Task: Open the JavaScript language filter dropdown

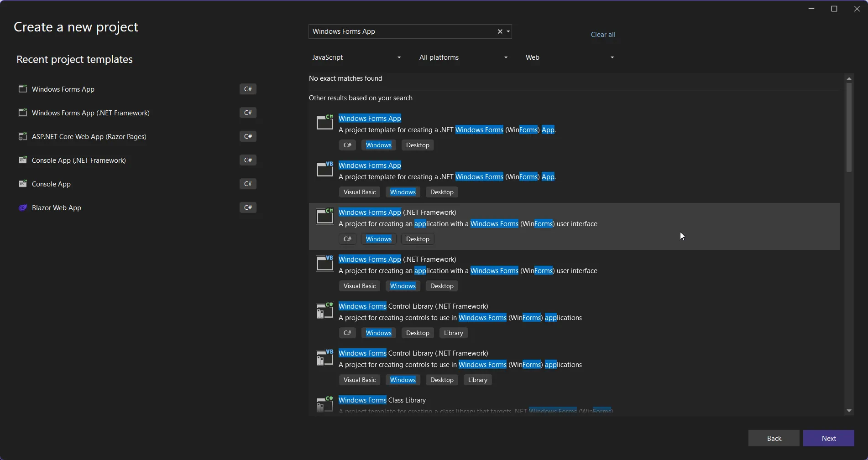Action: (356, 57)
